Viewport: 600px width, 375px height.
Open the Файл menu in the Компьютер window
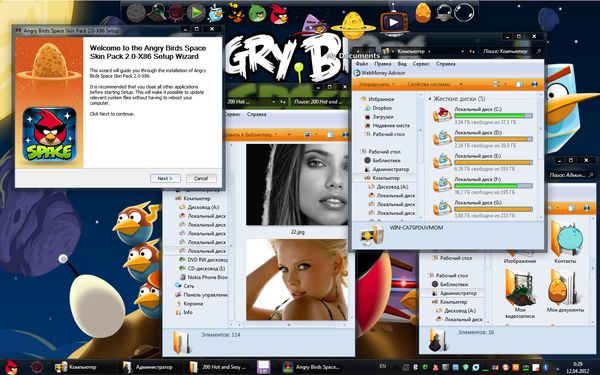362,64
